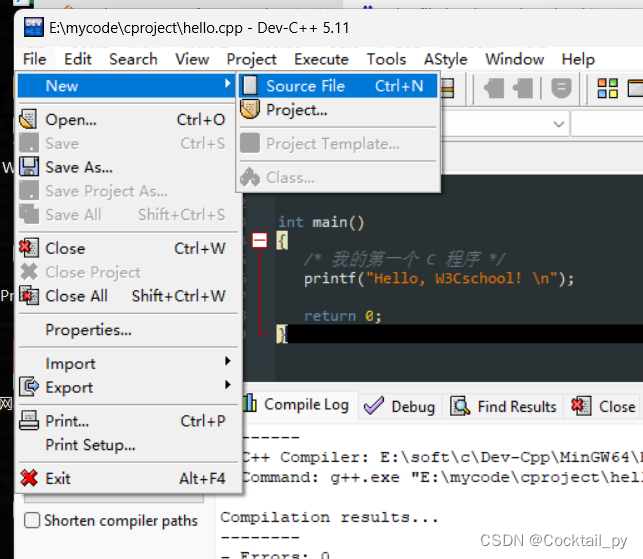
Task: Select Close Ctrl+W menu entry
Action: point(128,248)
